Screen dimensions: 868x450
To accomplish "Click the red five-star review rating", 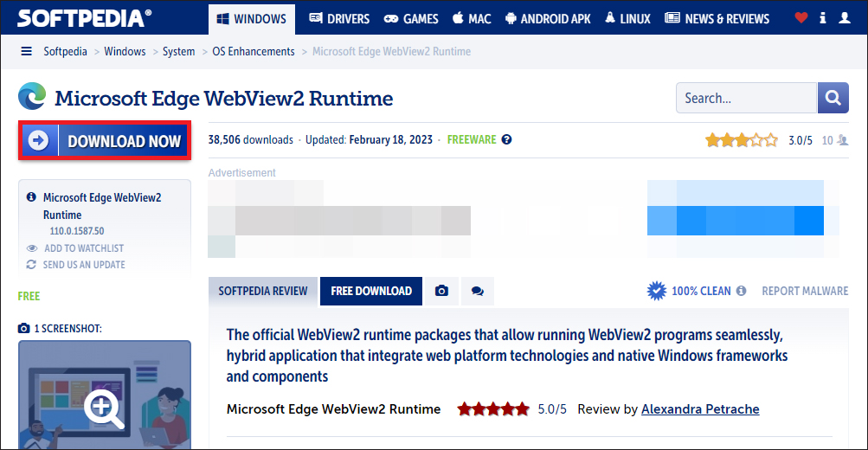I will click(493, 409).
